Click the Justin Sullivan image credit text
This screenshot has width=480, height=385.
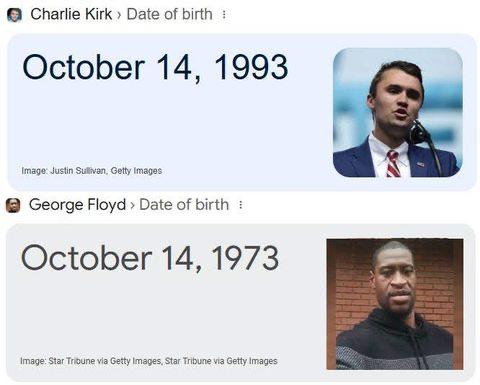[x=92, y=171]
